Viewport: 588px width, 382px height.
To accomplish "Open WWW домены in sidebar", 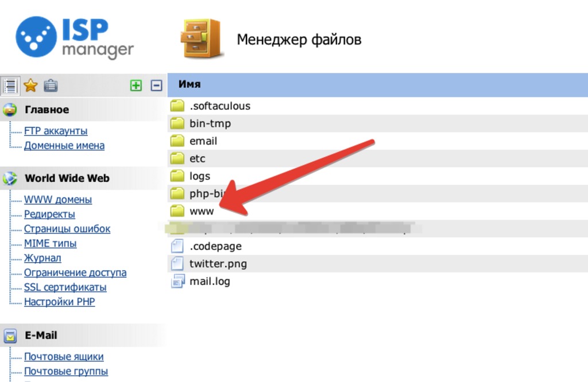I will pos(57,200).
